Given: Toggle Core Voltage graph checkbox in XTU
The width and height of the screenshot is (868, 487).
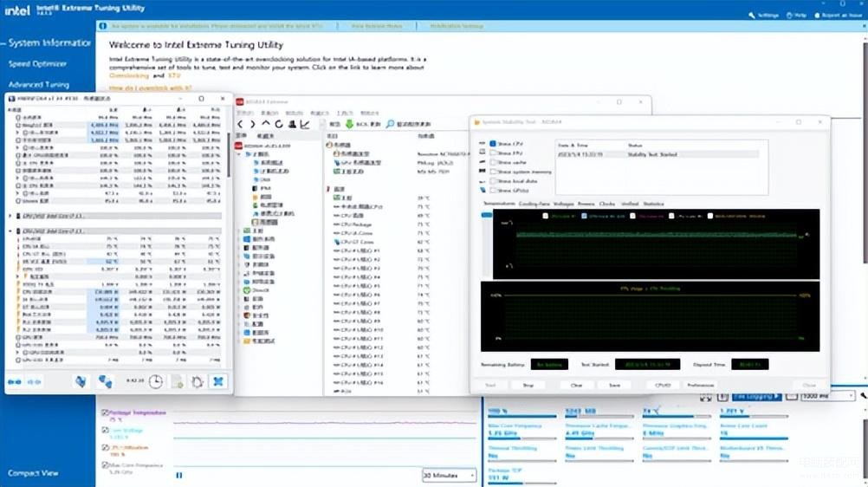Looking at the screenshot, I should point(105,430).
